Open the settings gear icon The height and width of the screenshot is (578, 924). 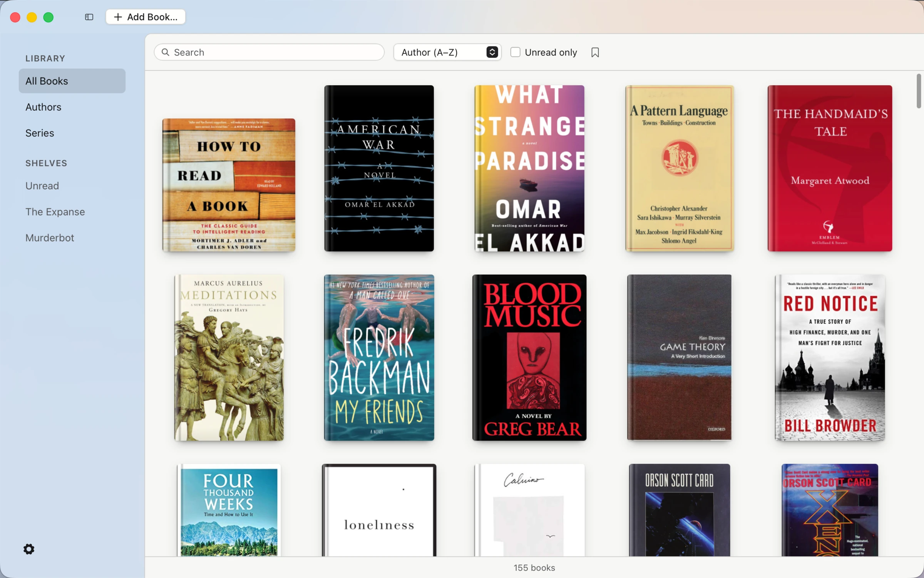29,549
